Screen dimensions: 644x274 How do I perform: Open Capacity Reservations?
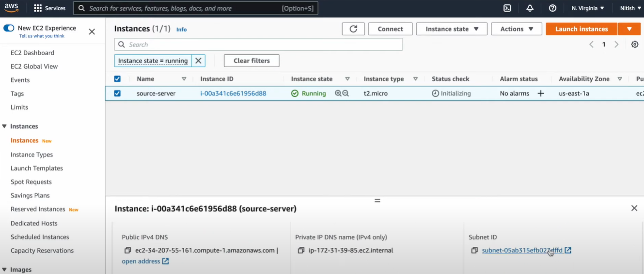coord(42,250)
